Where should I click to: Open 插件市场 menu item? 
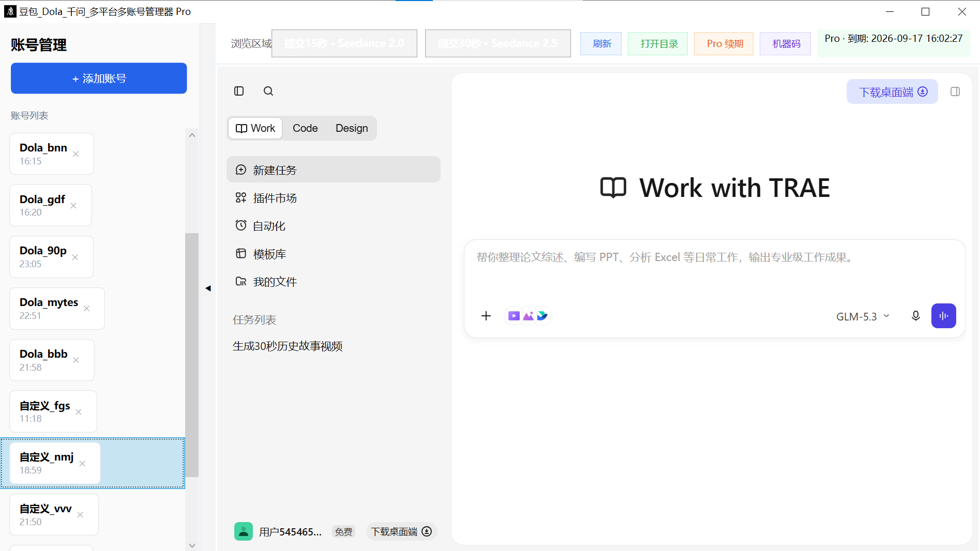pyautogui.click(x=334, y=197)
